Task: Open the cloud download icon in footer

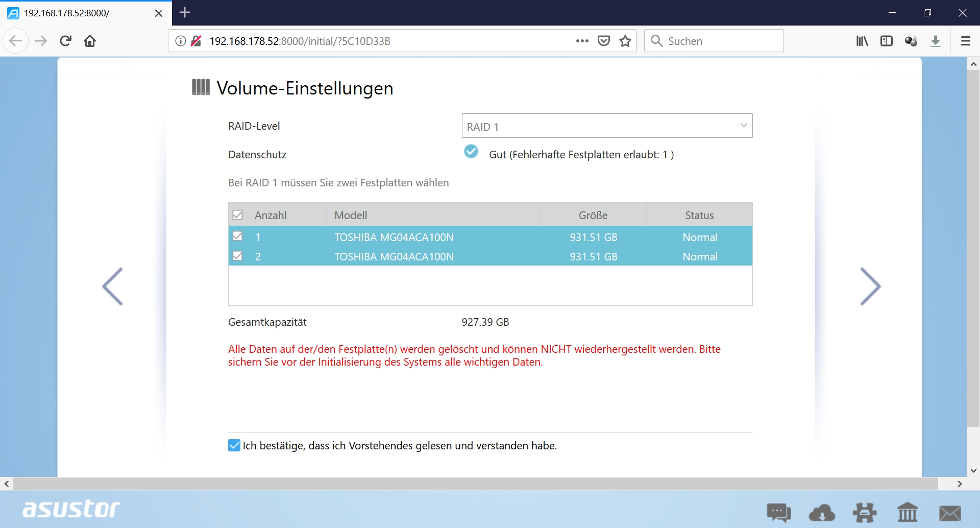Action: 822,512
